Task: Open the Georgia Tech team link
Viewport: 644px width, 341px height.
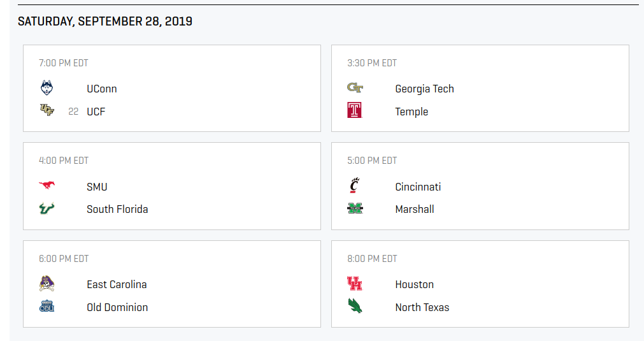Action: coord(424,89)
